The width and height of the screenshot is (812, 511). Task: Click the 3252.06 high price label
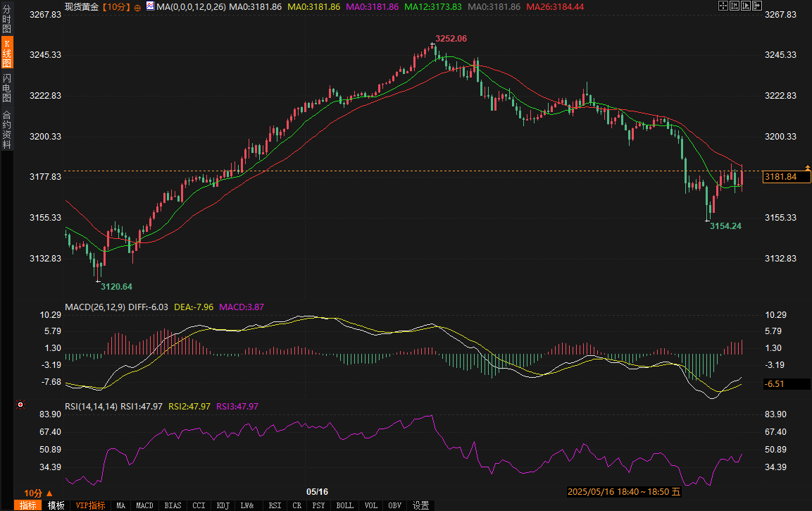tap(451, 39)
